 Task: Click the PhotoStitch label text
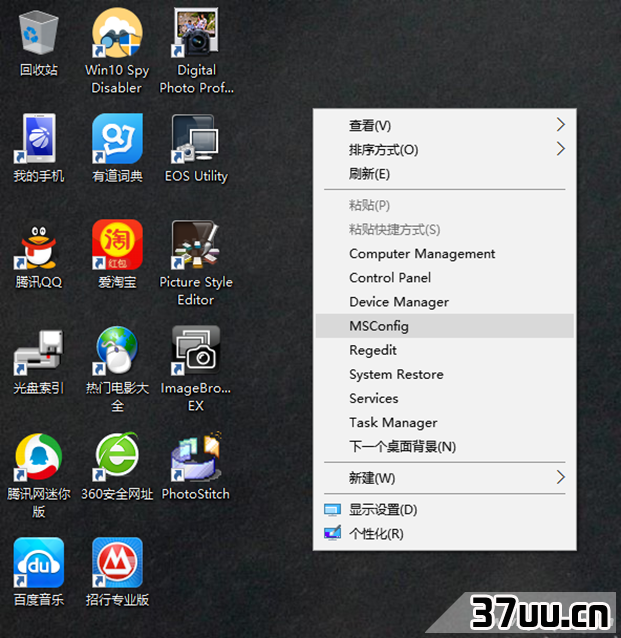pos(196,494)
